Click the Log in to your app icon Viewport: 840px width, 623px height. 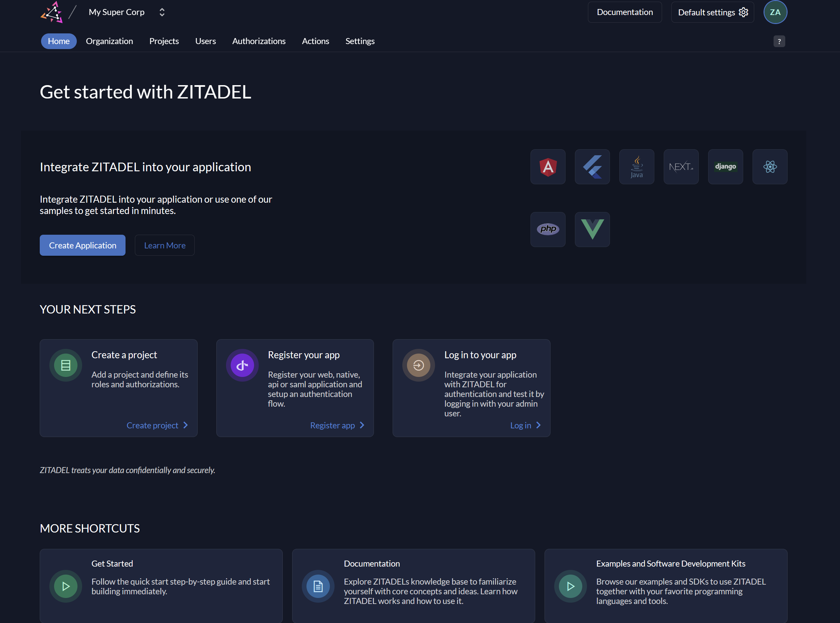[x=418, y=365]
